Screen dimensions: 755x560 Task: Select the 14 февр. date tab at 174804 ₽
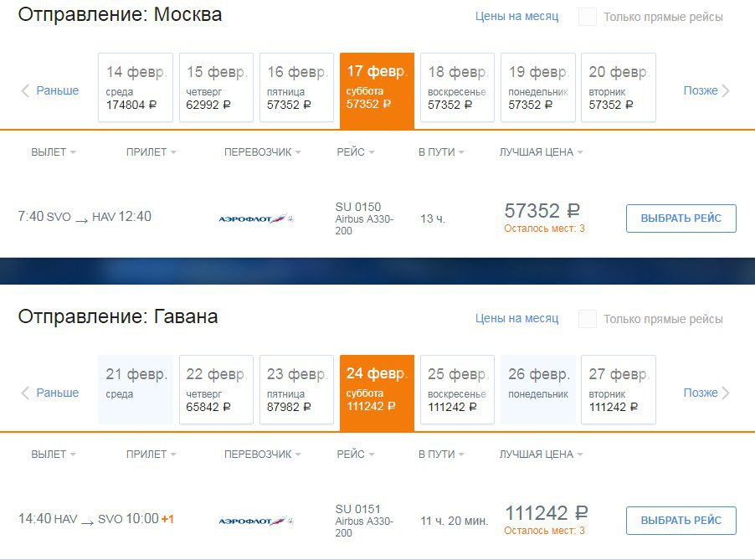pos(136,87)
